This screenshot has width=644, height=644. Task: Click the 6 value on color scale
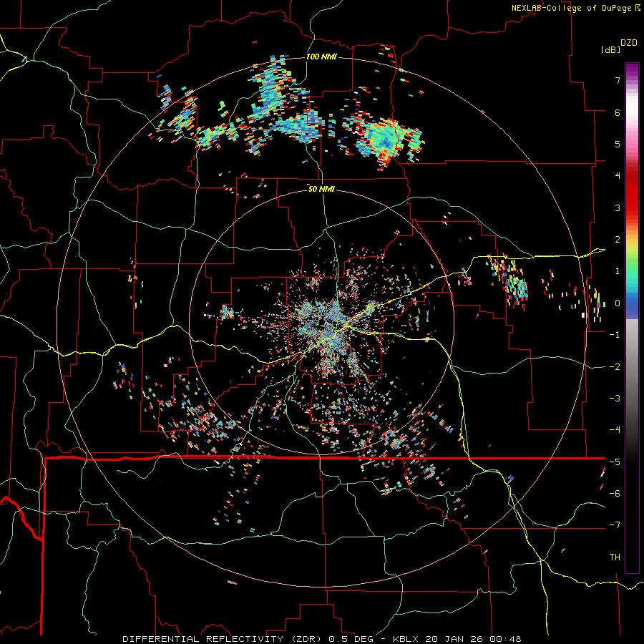coord(618,112)
